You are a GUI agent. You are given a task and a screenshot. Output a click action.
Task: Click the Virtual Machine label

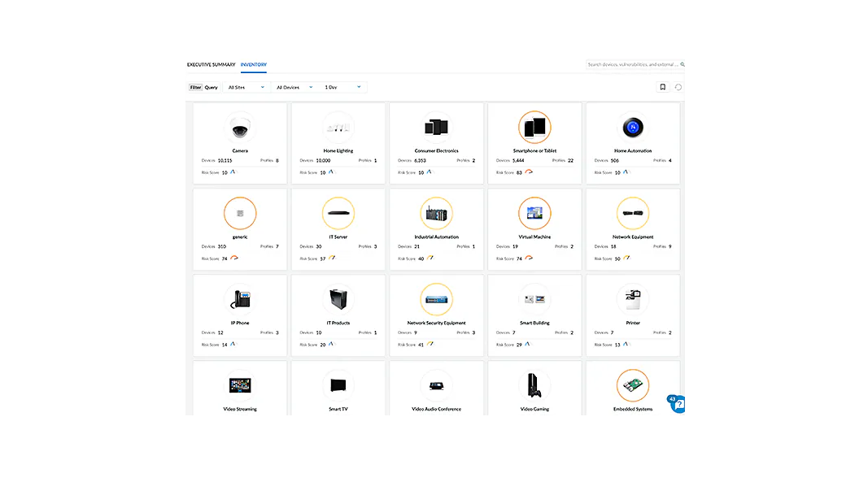click(534, 237)
